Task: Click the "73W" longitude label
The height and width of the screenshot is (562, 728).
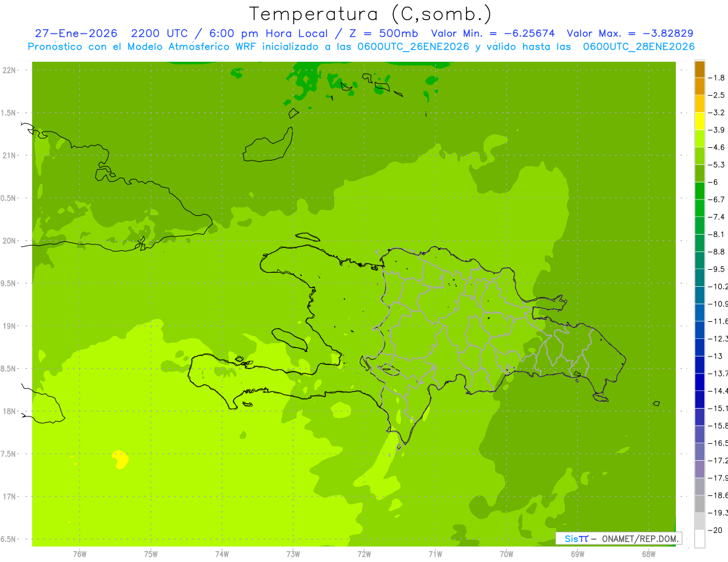Action: coord(293,554)
